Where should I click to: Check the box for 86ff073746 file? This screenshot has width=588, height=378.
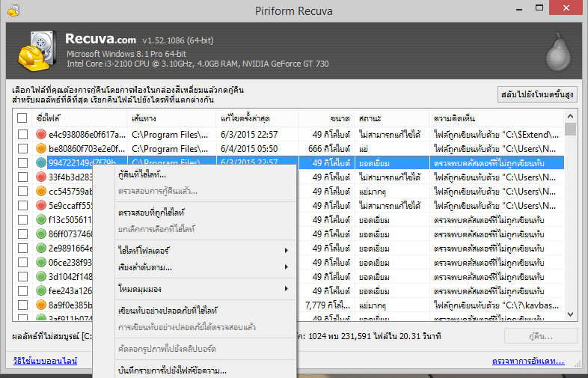(x=23, y=234)
